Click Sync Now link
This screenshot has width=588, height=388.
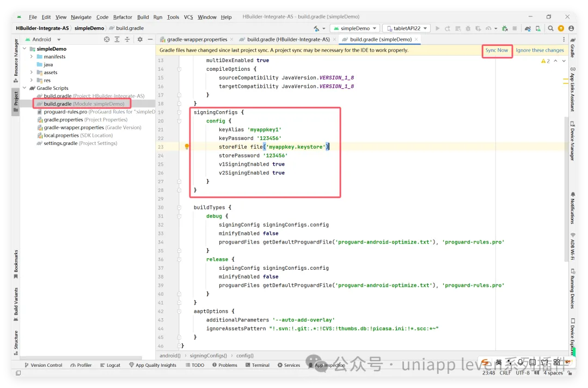coord(497,50)
